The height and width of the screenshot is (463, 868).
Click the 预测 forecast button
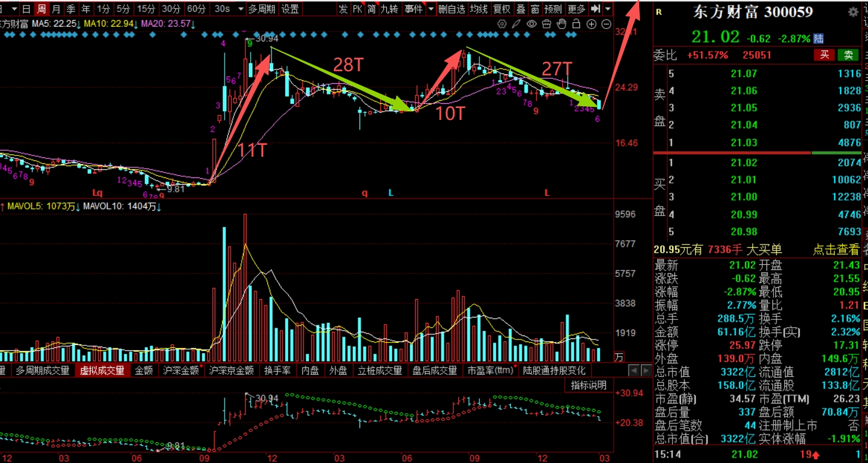(553, 9)
